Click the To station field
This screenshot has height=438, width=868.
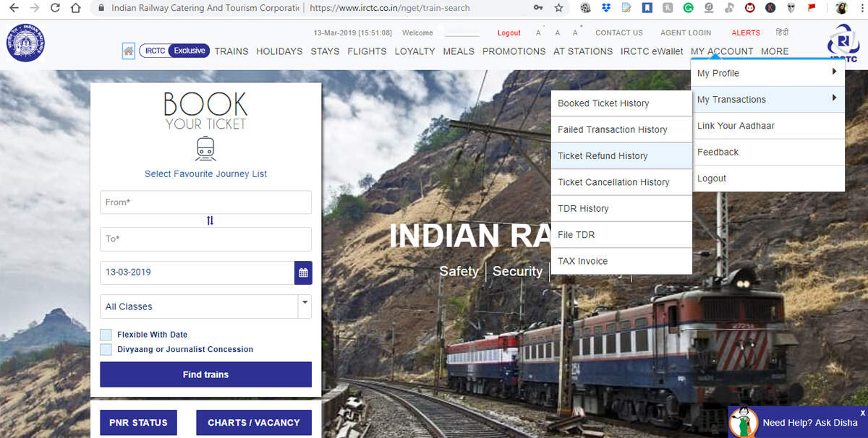[205, 239]
